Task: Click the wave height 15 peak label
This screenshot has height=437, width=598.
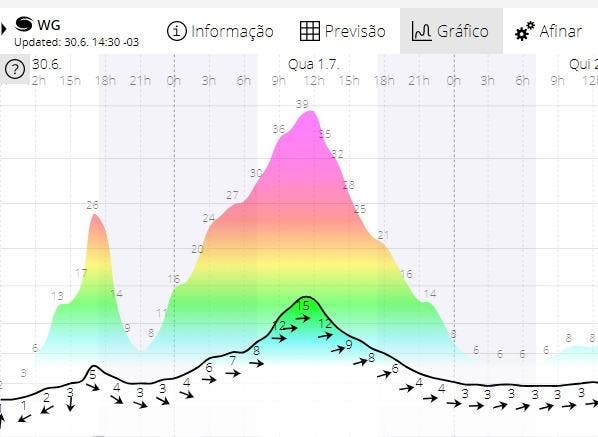Action: [x=303, y=305]
